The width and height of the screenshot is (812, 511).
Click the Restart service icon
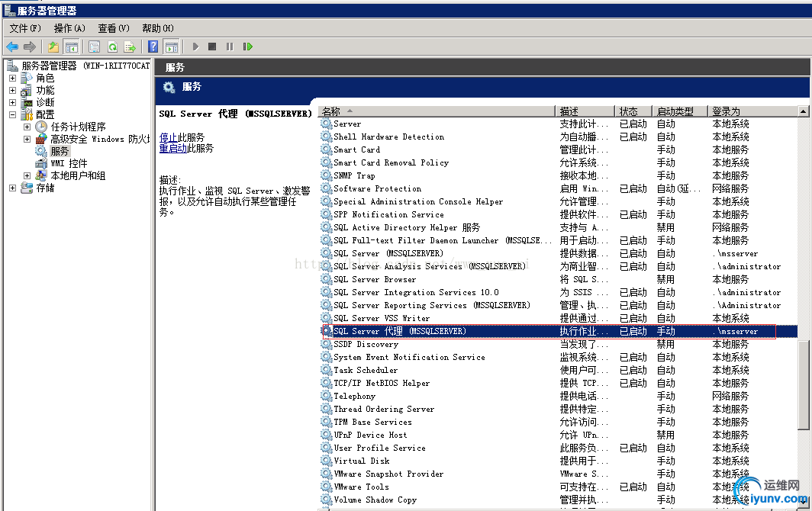pyautogui.click(x=247, y=47)
